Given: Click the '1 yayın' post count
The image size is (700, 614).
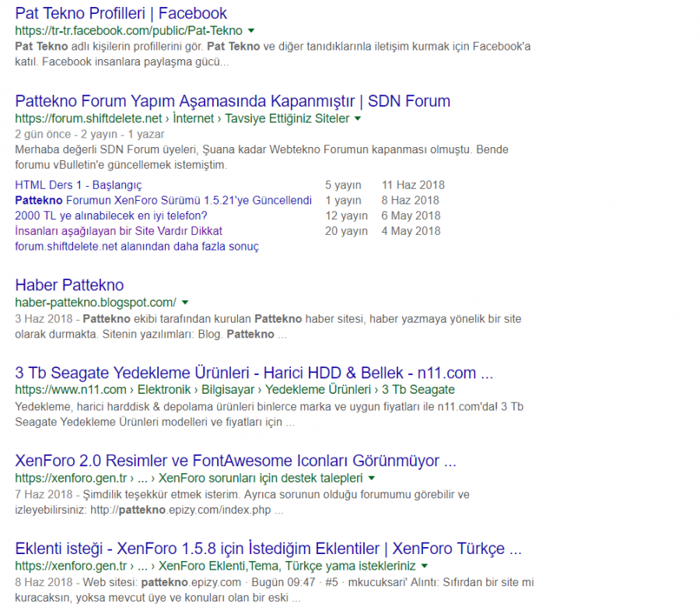Looking at the screenshot, I should coord(343,200).
